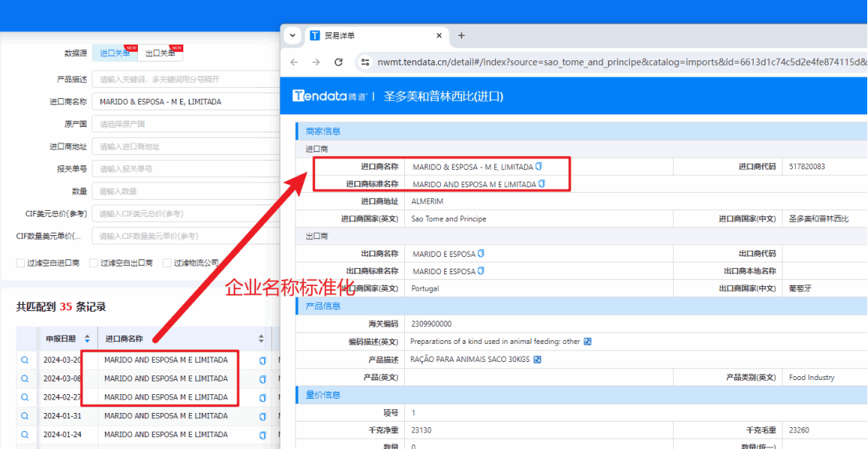
Task: Click the magnifier icon for the 2024-01-31 record
Action: [24, 416]
